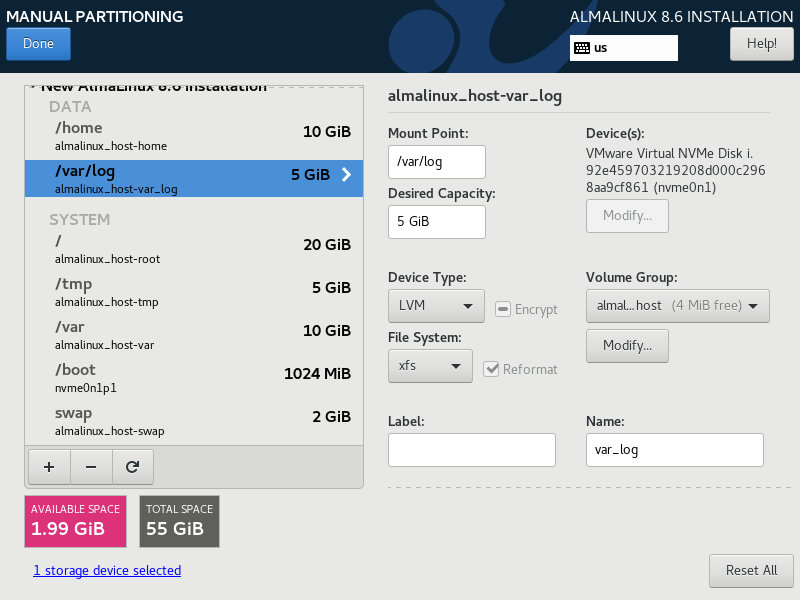Click the MANUAL PARTITIONING title
Screen dimensions: 800x600
coord(95,16)
